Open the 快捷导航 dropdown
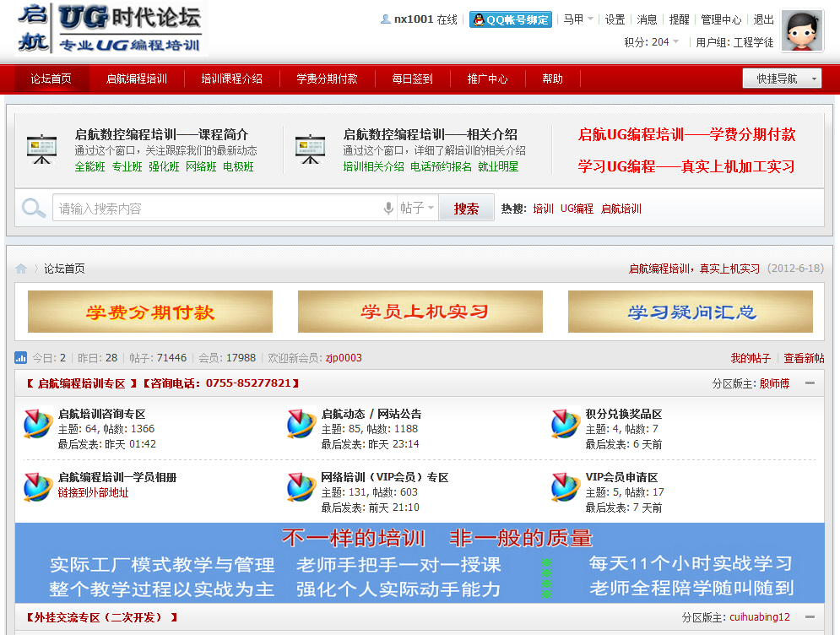This screenshot has width=840, height=635. tap(782, 79)
